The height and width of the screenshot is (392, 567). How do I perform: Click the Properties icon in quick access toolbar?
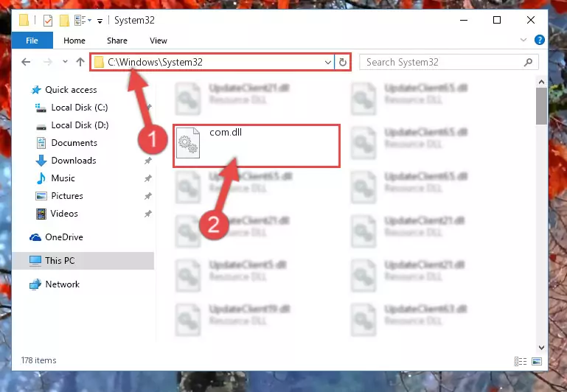tap(48, 20)
